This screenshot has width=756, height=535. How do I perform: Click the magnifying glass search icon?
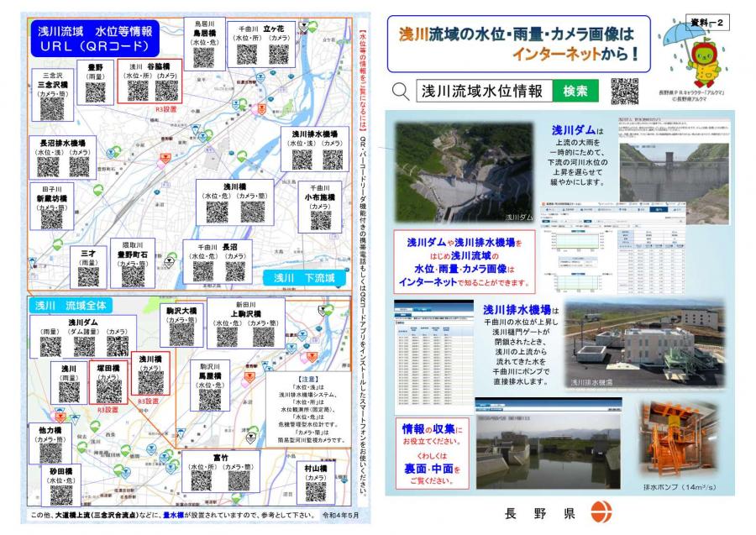coord(400,91)
